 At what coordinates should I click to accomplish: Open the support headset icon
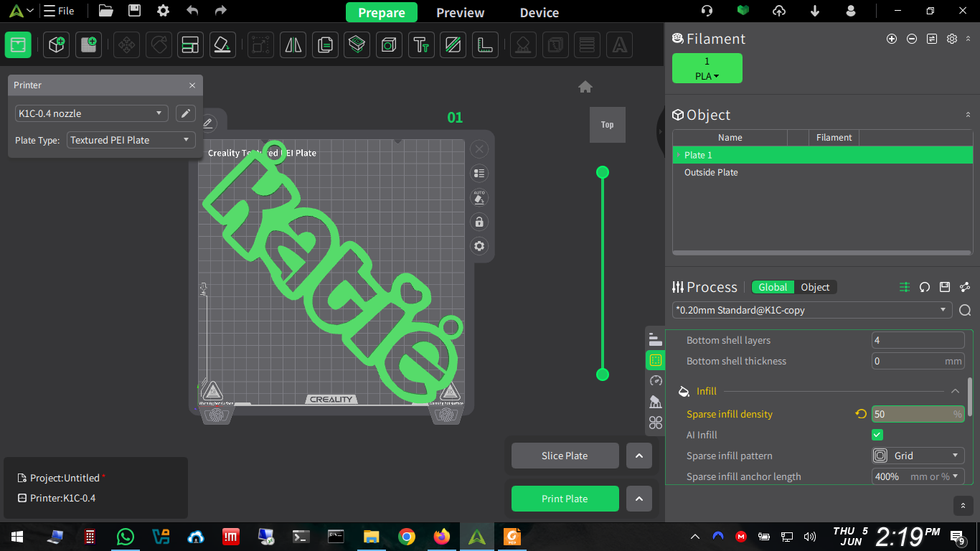coord(707,11)
